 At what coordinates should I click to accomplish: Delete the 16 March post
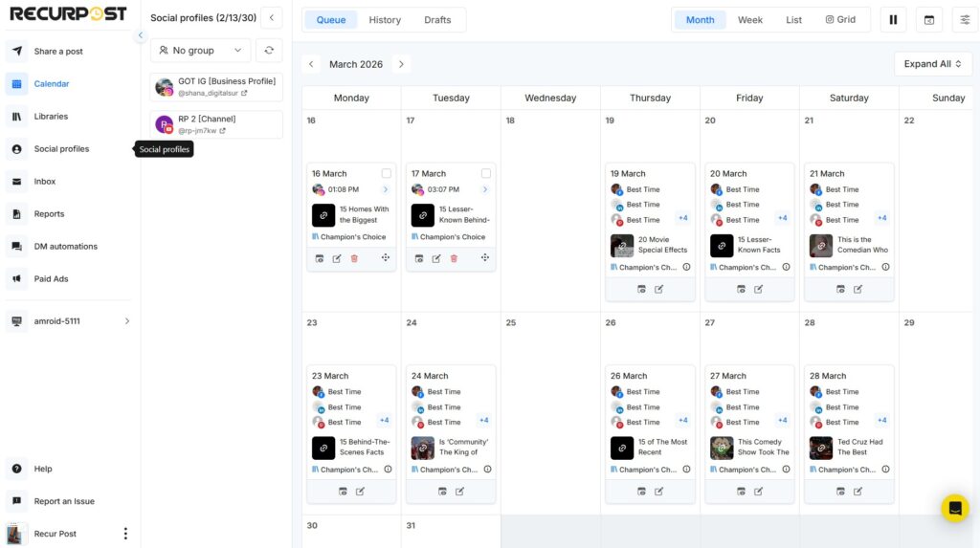[354, 258]
